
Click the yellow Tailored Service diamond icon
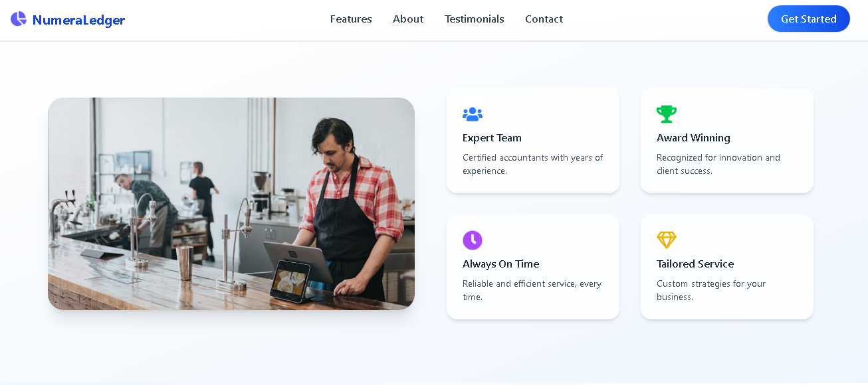point(666,240)
